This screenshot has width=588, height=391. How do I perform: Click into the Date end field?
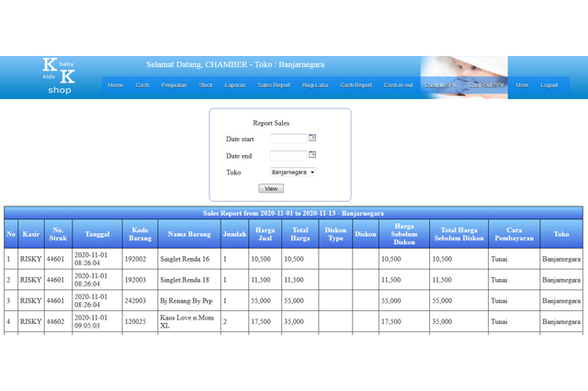tap(288, 155)
